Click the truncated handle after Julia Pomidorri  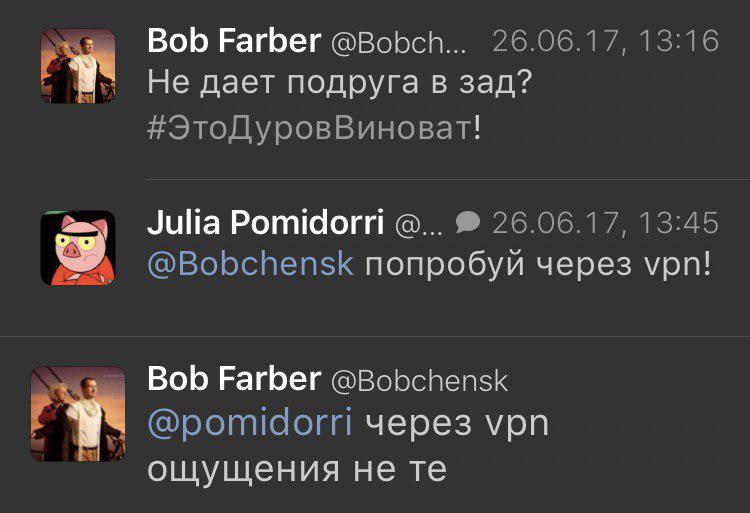tap(419, 225)
